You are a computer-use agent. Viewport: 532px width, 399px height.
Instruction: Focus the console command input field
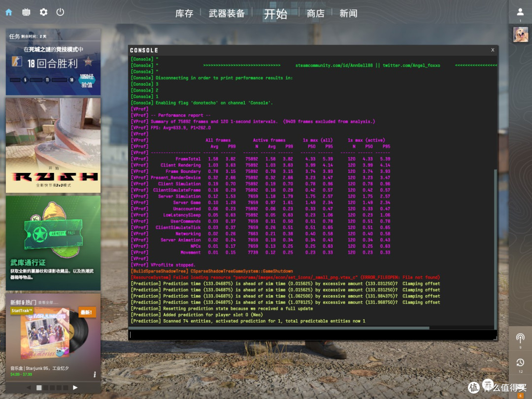click(x=312, y=335)
